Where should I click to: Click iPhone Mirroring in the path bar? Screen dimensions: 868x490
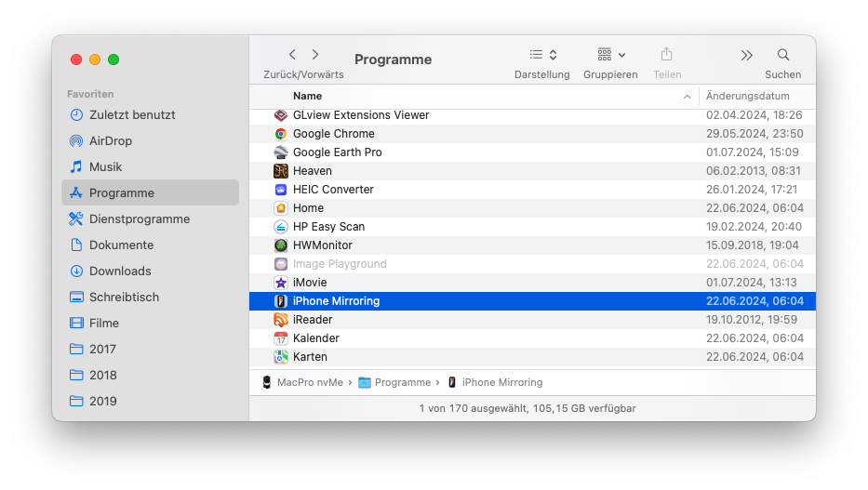[x=495, y=382]
